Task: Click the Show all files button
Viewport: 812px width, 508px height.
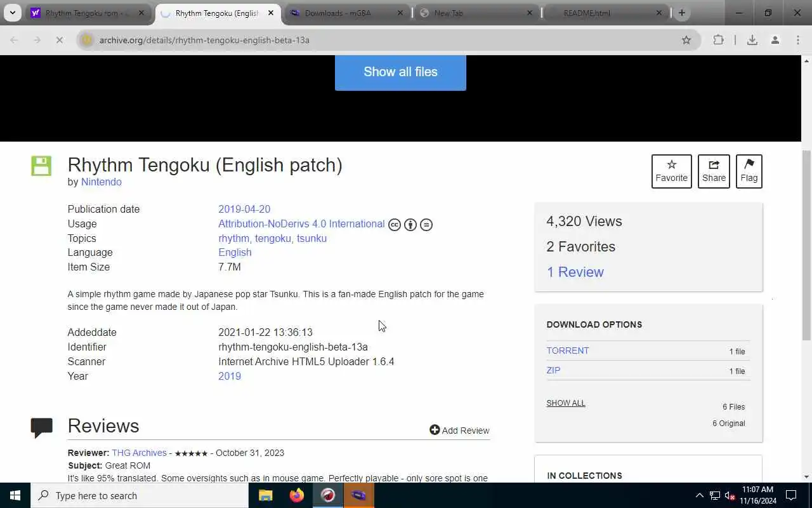Action: click(400, 72)
